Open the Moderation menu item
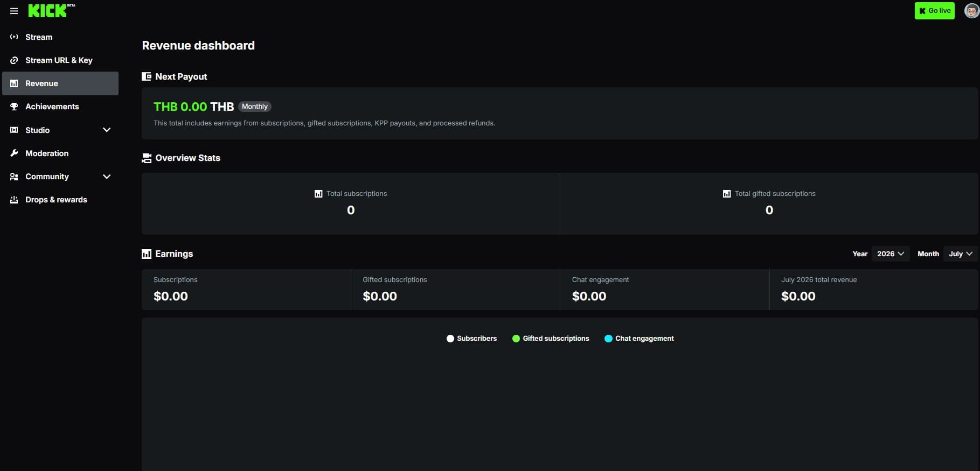Viewport: 980px width, 471px height. (x=60, y=153)
